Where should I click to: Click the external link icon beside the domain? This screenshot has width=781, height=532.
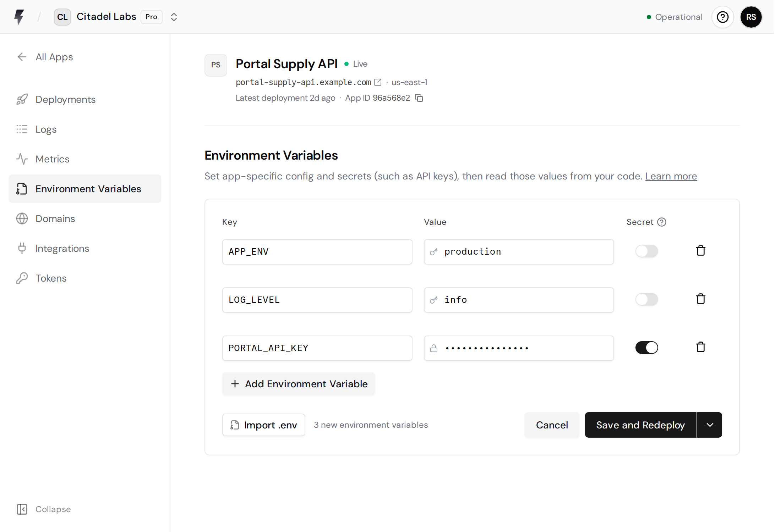pyautogui.click(x=378, y=82)
